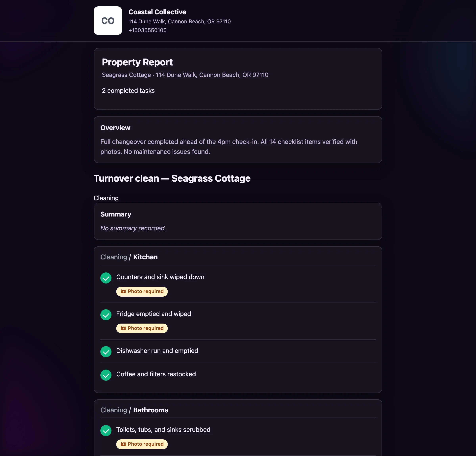The width and height of the screenshot is (476, 456).
Task: Click the Overview card heading
Action: click(x=115, y=128)
